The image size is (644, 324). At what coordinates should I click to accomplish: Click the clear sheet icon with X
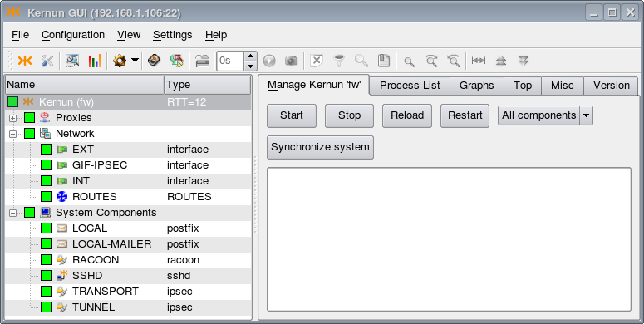click(317, 61)
